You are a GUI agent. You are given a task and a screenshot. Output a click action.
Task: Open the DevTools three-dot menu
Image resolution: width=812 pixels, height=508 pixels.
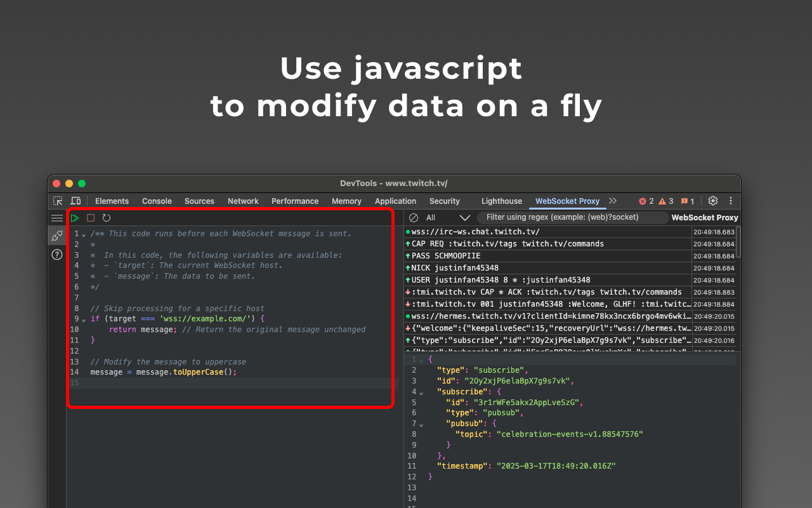click(x=731, y=201)
